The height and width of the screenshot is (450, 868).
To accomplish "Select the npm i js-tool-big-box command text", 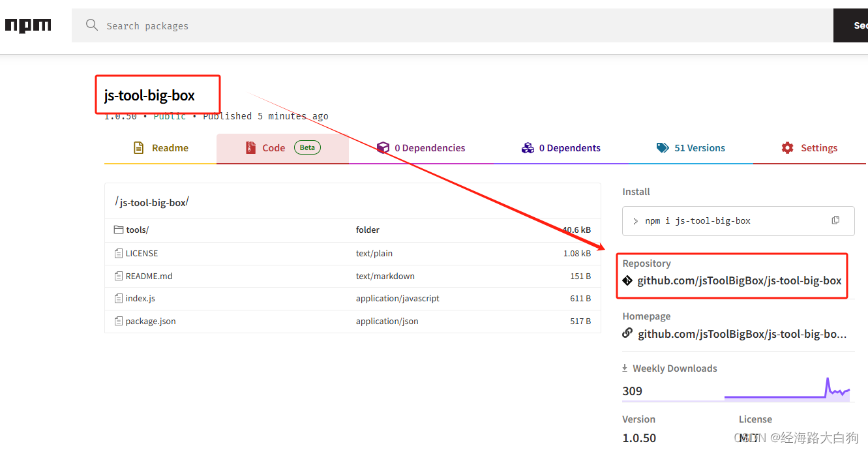I will [698, 221].
